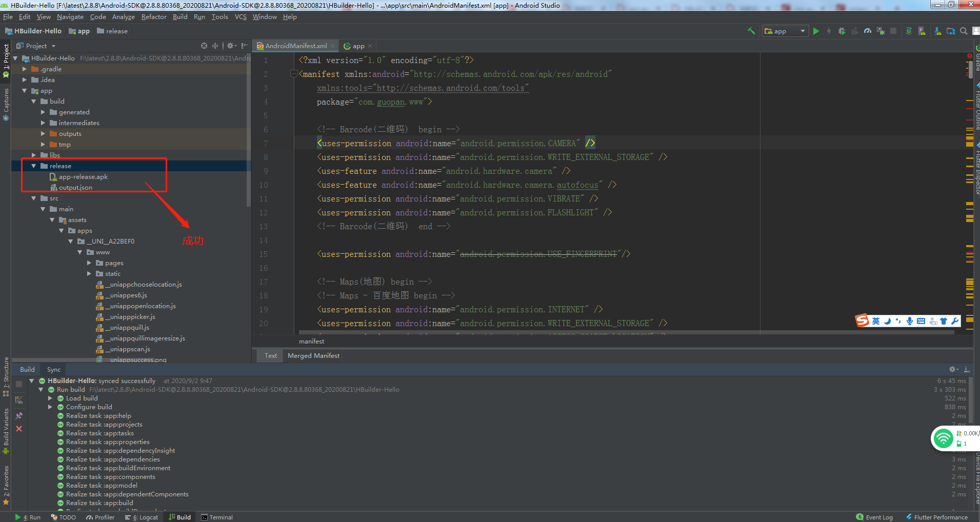Image resolution: width=980 pixels, height=522 pixels.
Task: Open the Terminal tool window button
Action: pyautogui.click(x=217, y=517)
